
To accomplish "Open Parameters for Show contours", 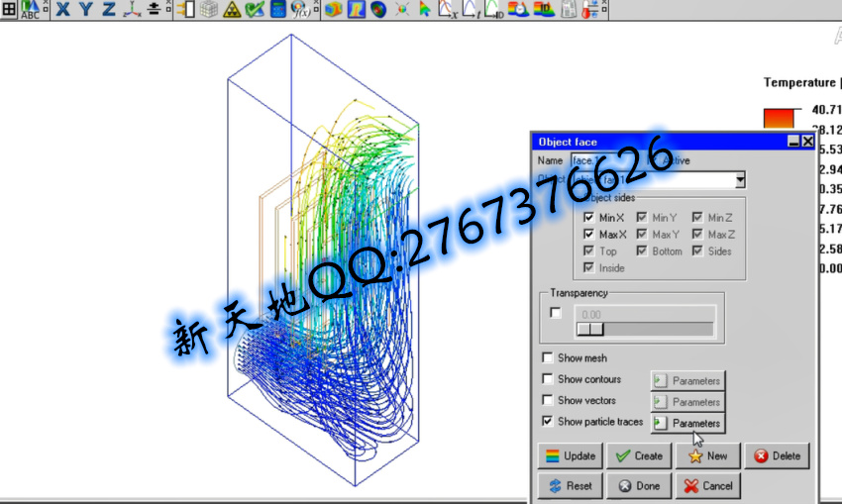I will (x=687, y=380).
